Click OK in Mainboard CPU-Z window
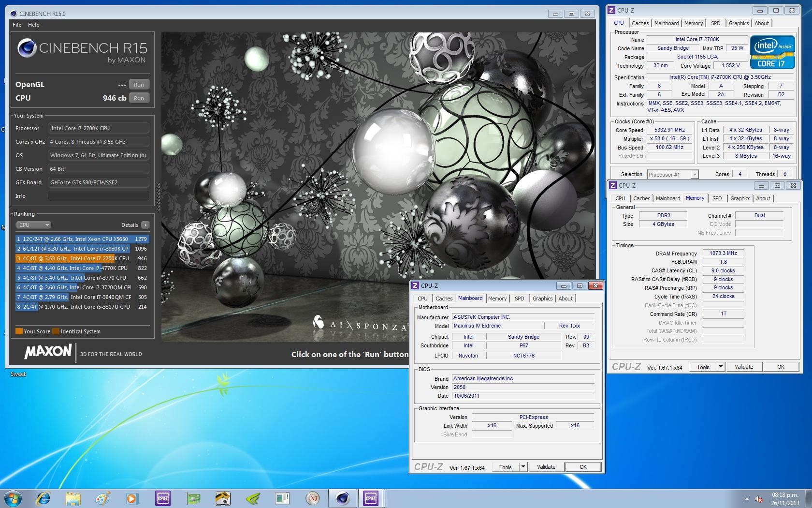The width and height of the screenshot is (812, 508). (x=583, y=467)
